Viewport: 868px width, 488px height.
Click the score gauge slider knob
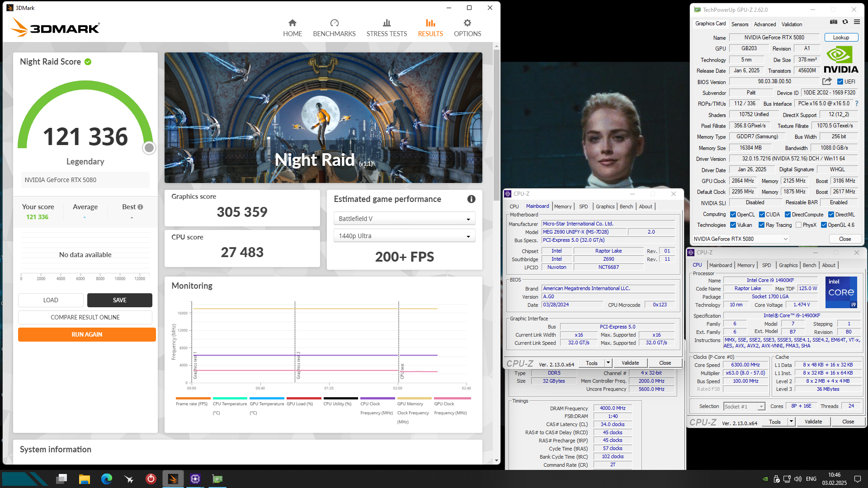point(149,148)
